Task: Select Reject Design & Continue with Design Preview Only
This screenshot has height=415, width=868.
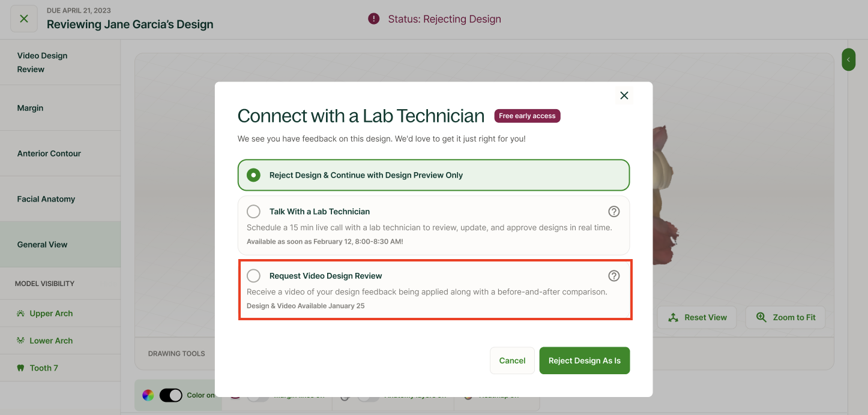Action: (434, 175)
